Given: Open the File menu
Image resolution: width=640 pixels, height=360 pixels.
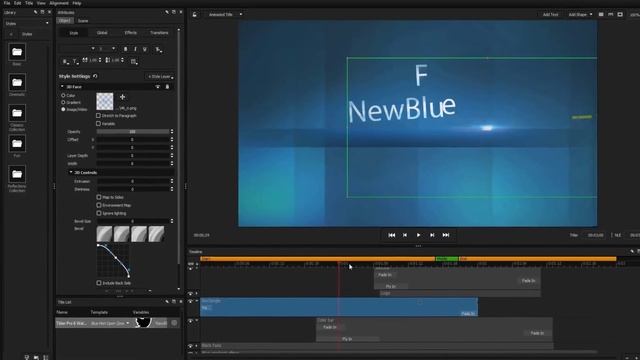Looking at the screenshot, I should click(7, 3).
